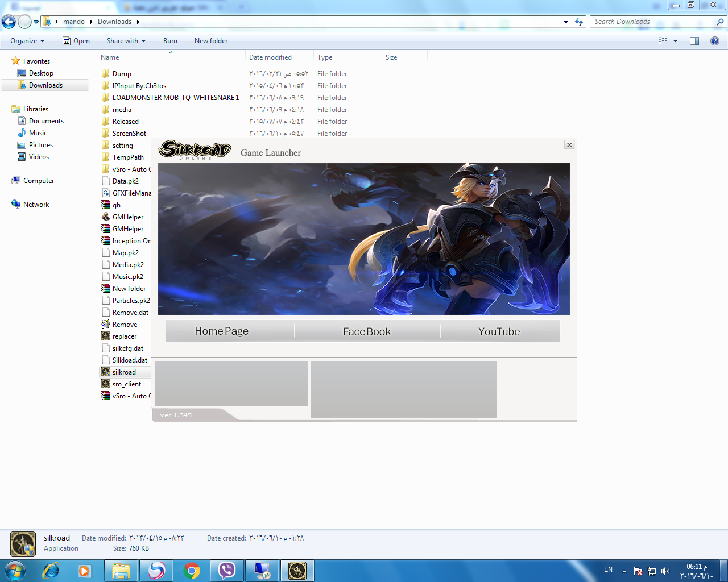Image resolution: width=728 pixels, height=582 pixels.
Task: Open the Share with dropdown
Action: click(x=126, y=41)
